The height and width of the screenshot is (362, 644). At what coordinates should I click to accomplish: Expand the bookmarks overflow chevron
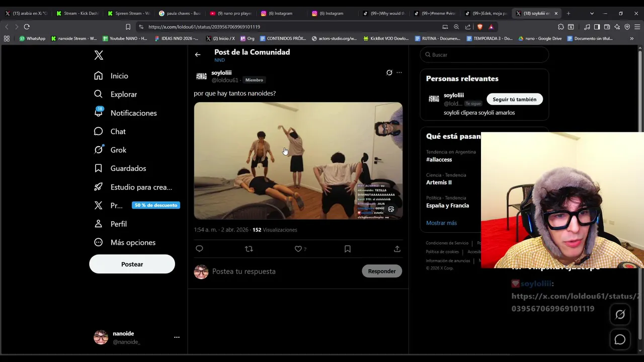click(x=632, y=39)
